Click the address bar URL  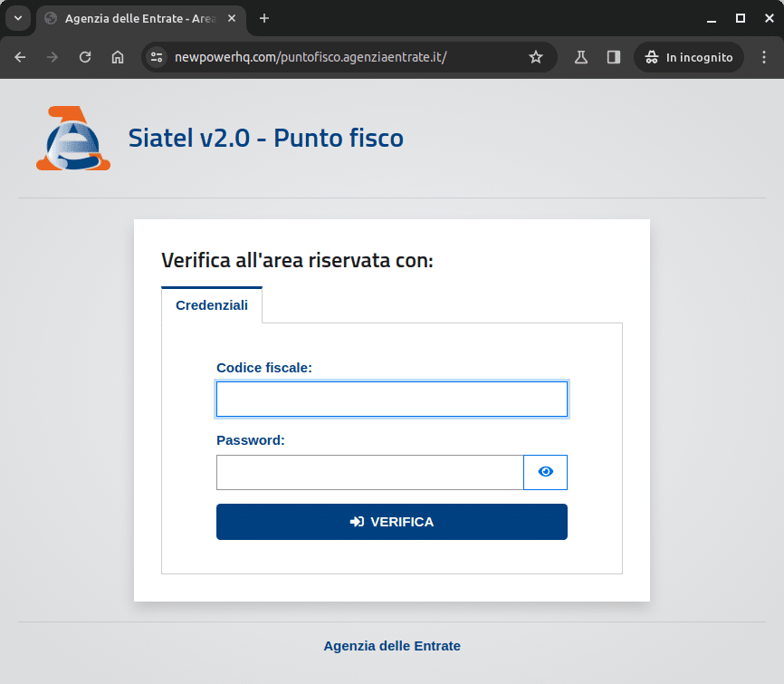[x=310, y=58]
